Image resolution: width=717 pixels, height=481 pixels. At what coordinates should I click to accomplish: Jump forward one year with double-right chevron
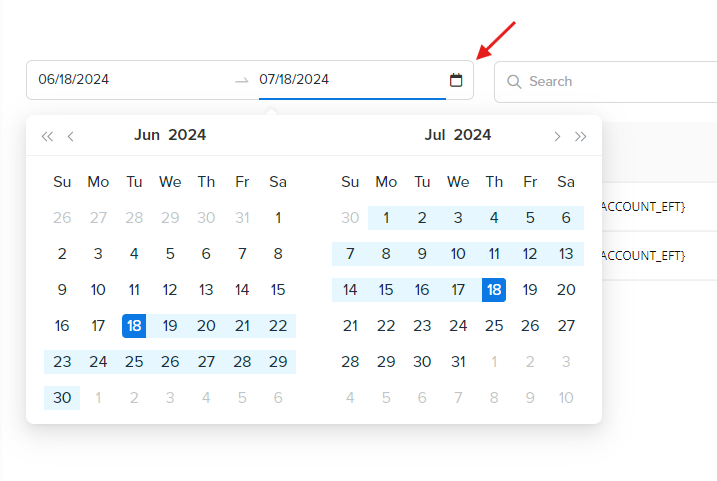(580, 136)
